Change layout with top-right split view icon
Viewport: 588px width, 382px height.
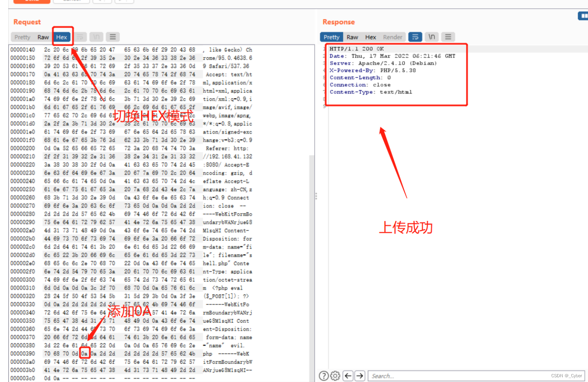(x=583, y=16)
